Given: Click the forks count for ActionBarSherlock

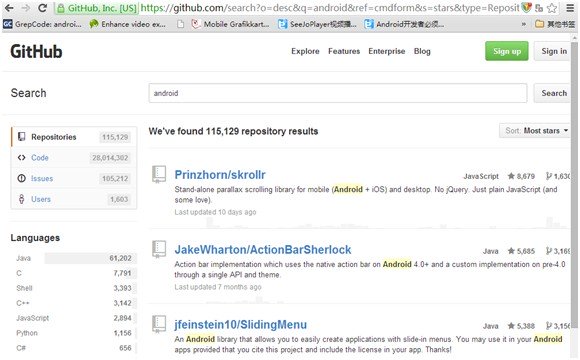Looking at the screenshot, I should 558,251.
